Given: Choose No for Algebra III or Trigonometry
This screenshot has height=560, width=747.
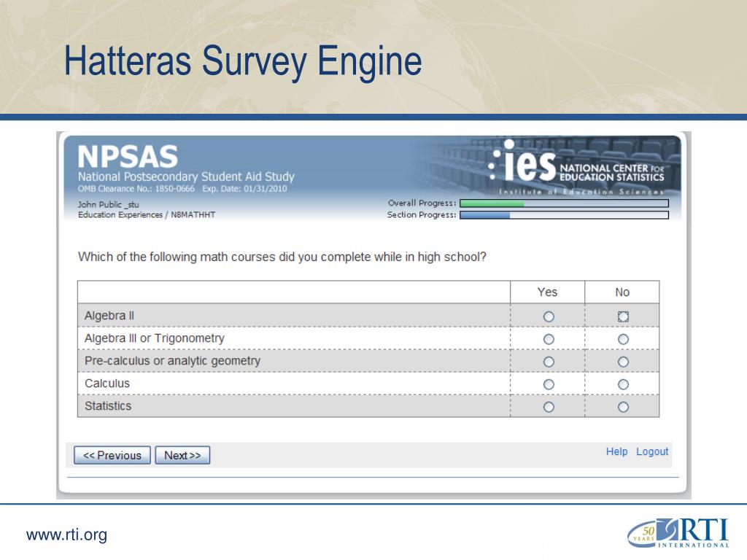Looking at the screenshot, I should click(623, 339).
